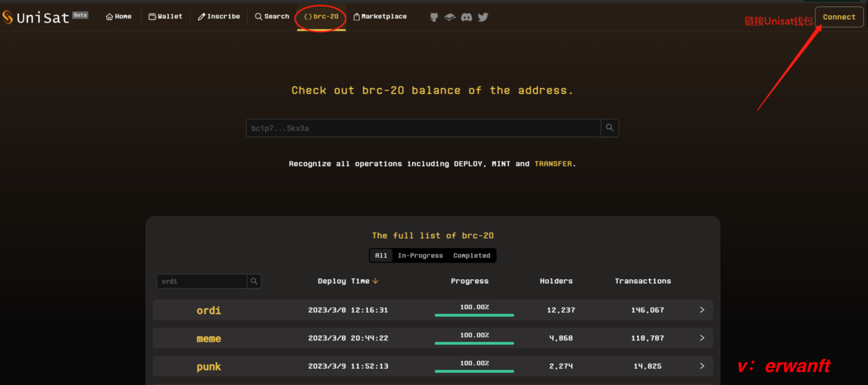Click the Connect wallet button
This screenshot has height=385, width=868.
pyautogui.click(x=839, y=17)
